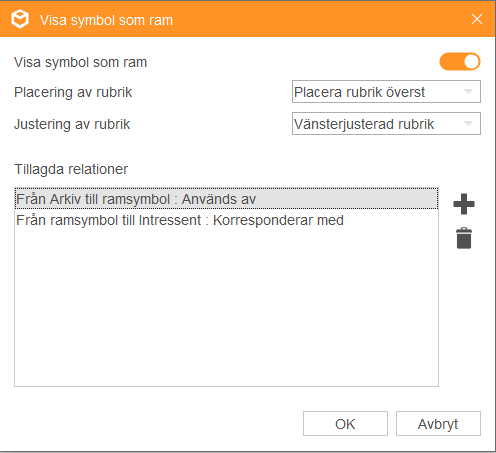496x453 pixels.
Task: Expand arrow of Justering av rubrik combo
Action: 468,124
